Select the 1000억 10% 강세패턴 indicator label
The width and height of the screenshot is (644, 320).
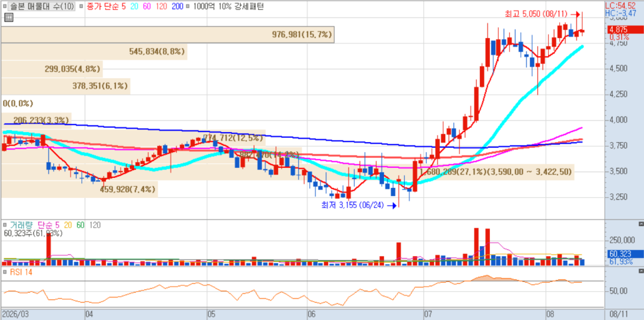click(x=228, y=7)
